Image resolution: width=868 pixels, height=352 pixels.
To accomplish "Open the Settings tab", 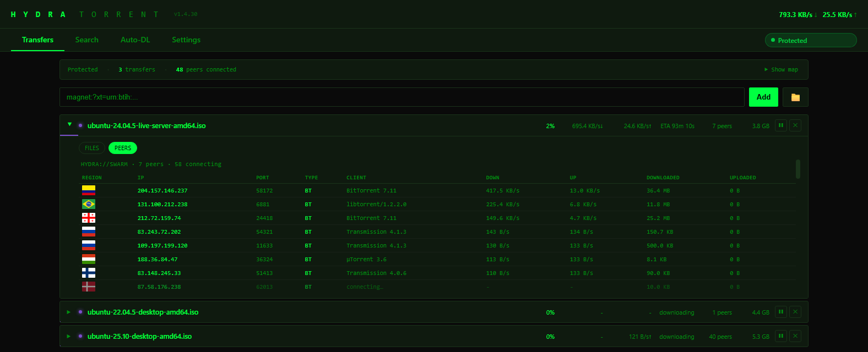I will [x=186, y=40].
